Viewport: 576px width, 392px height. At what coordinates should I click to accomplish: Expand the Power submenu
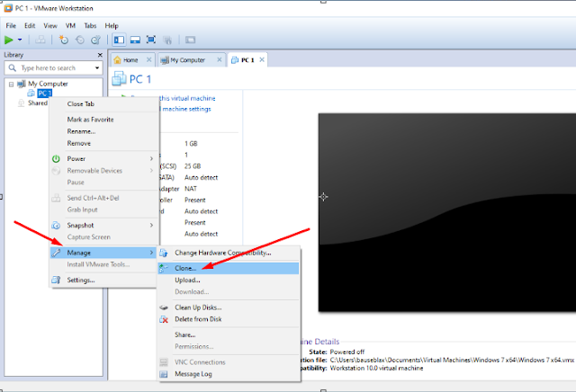click(104, 158)
